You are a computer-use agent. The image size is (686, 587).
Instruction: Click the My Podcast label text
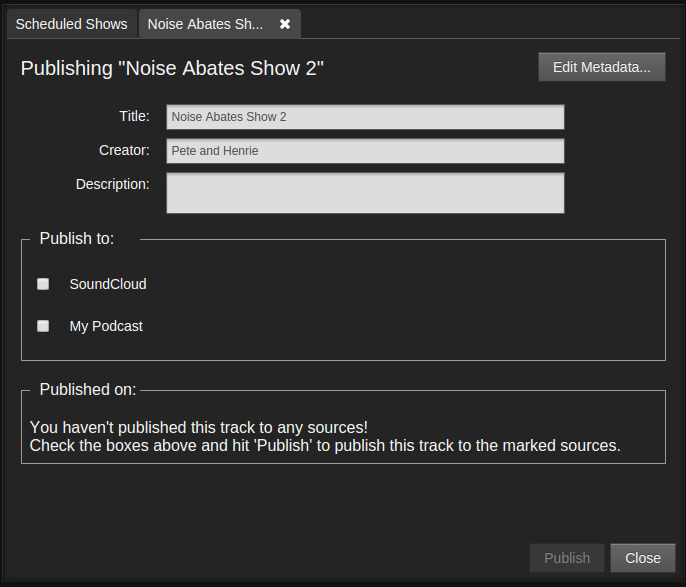[106, 326]
